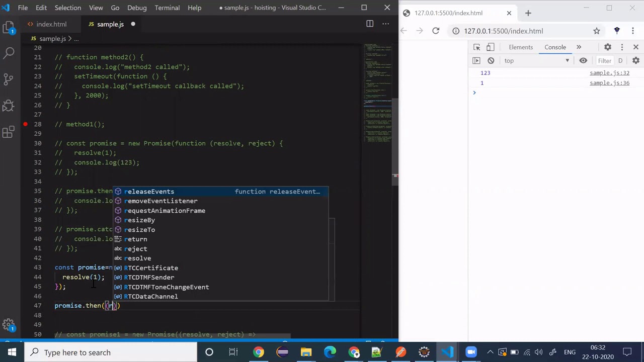
Task: Choose RTCDTMFToneChangeEvent suggestion
Action: (221, 287)
